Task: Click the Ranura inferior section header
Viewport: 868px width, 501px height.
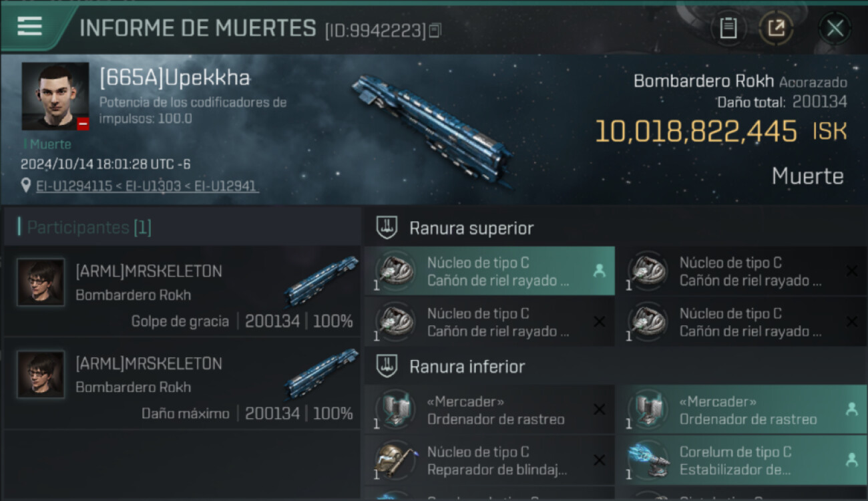Action: coord(467,366)
